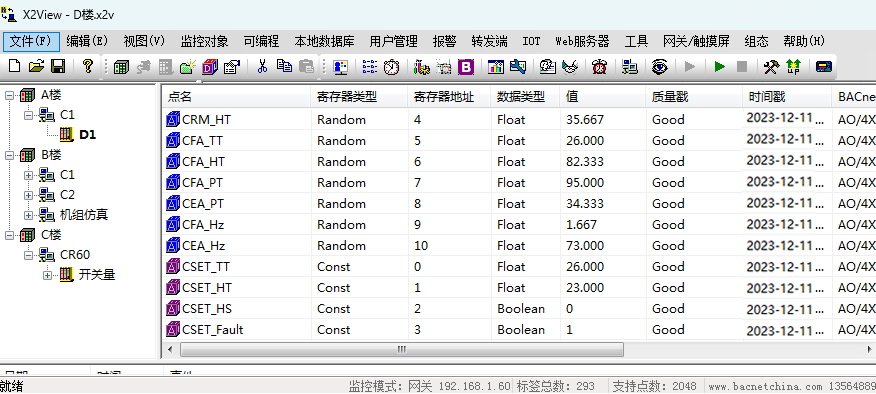Click the scissors cut icon
Image resolution: width=876 pixels, height=394 pixels.
(262, 67)
